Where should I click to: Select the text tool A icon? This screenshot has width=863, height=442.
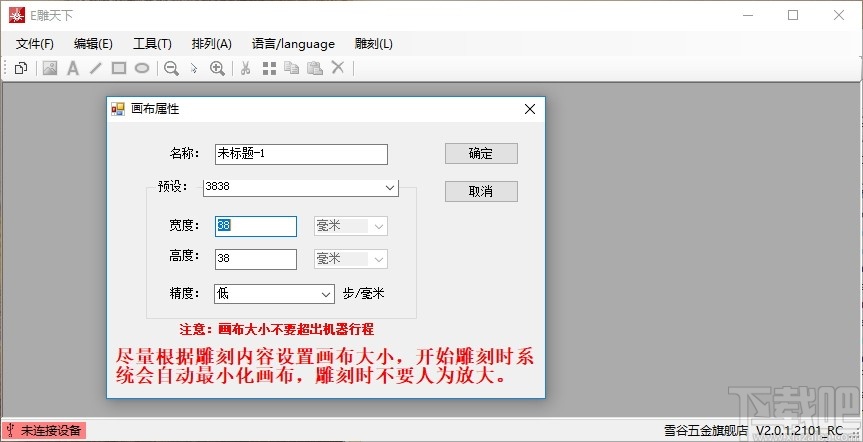click(73, 68)
